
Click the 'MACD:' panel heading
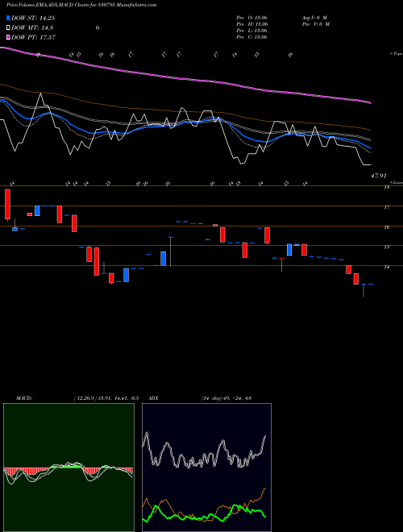pyautogui.click(x=23, y=398)
